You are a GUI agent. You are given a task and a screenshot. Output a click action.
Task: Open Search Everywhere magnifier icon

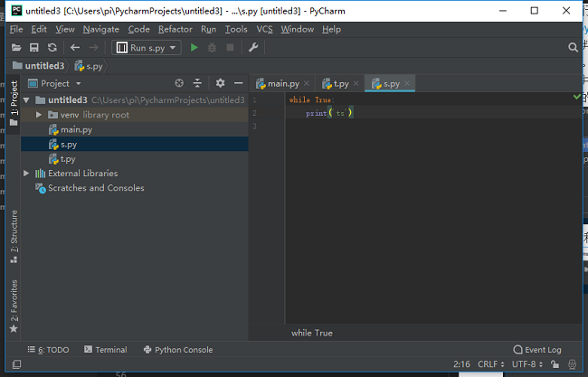573,47
